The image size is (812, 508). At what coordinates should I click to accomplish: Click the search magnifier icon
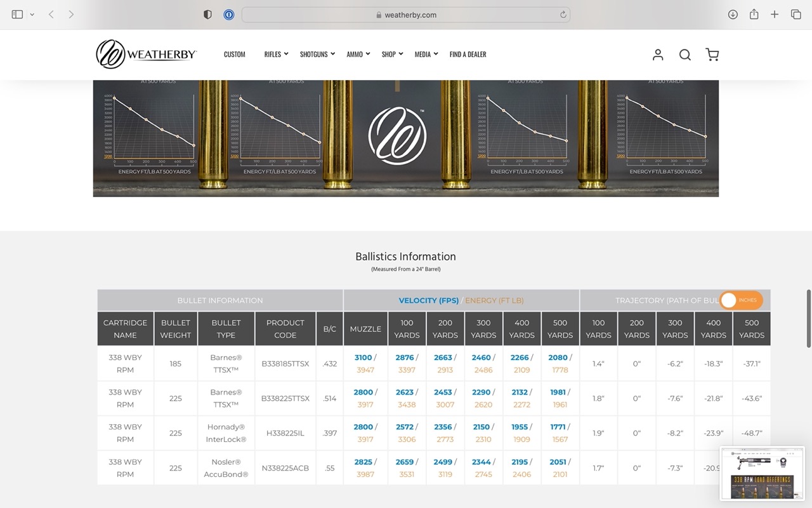(x=685, y=55)
